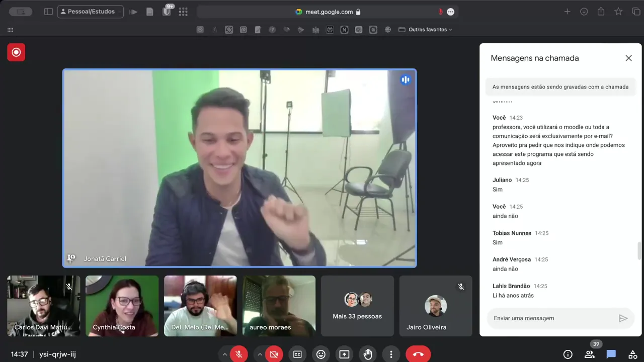Viewport: 644px width, 362px height.
Task: Select aureo moraes' video tile
Action: [x=279, y=306]
